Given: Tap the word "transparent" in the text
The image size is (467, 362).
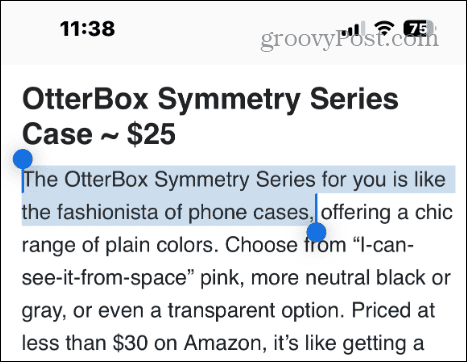Looking at the screenshot, I should point(221,311).
